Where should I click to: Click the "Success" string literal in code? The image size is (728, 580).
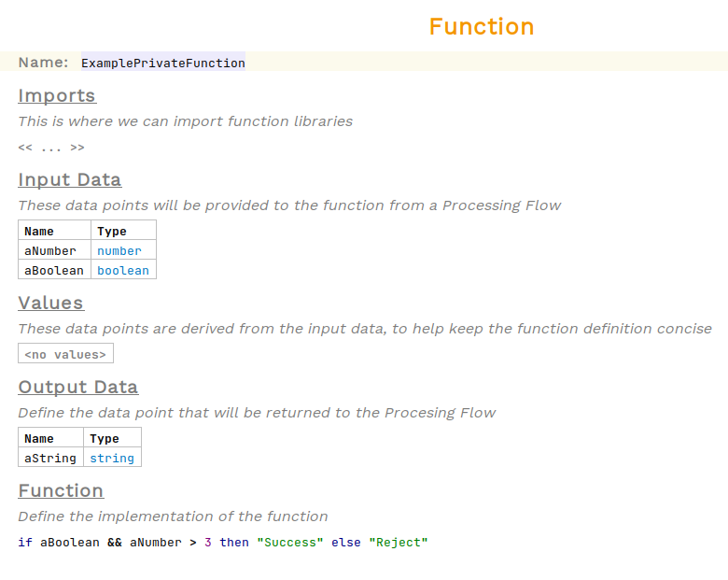(289, 543)
